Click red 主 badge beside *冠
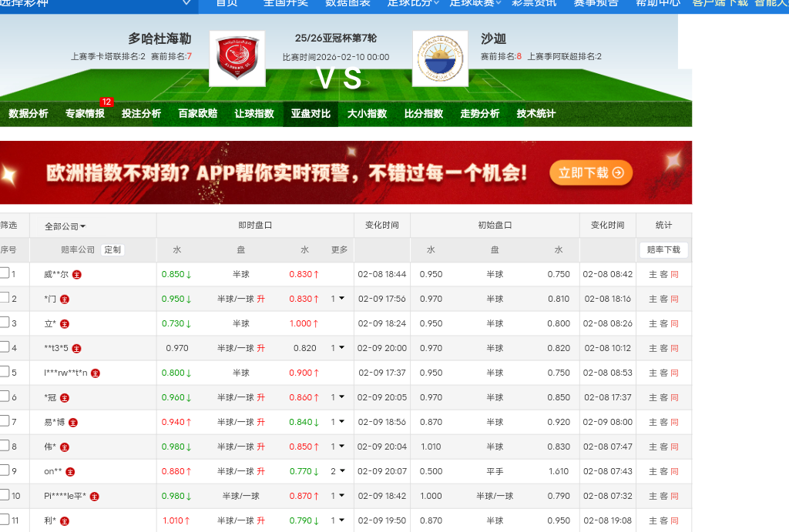The width and height of the screenshot is (789, 532). 65,397
